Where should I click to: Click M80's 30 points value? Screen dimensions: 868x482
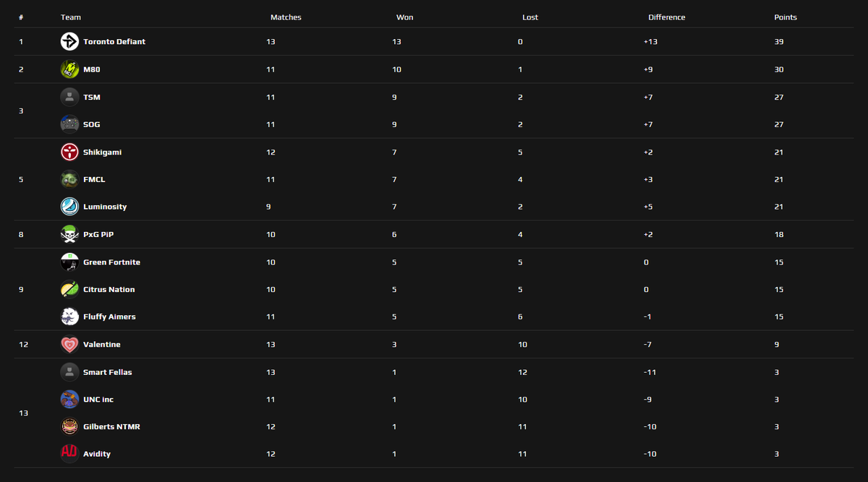(779, 69)
